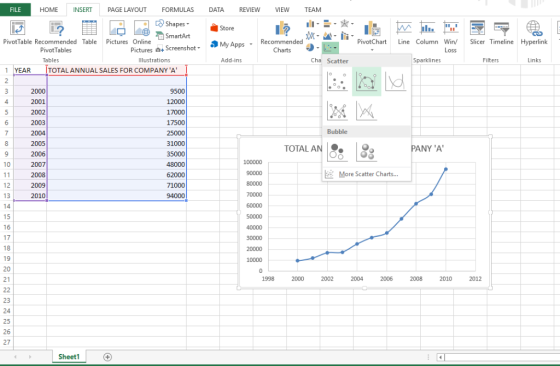Choose Scatter with Straight Lines icon
560x366 pixels.
pyautogui.click(x=366, y=110)
